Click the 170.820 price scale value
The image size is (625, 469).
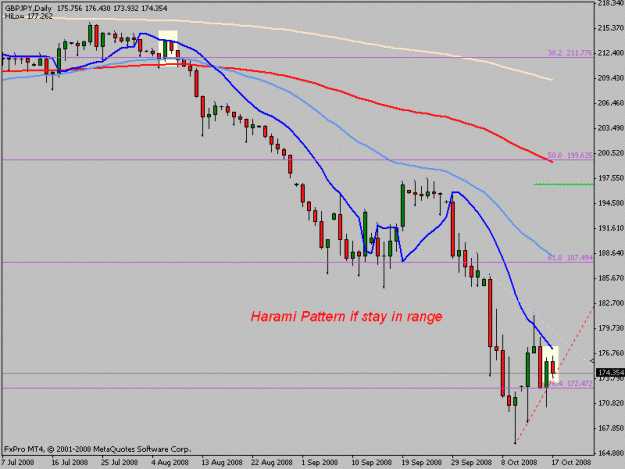611,403
